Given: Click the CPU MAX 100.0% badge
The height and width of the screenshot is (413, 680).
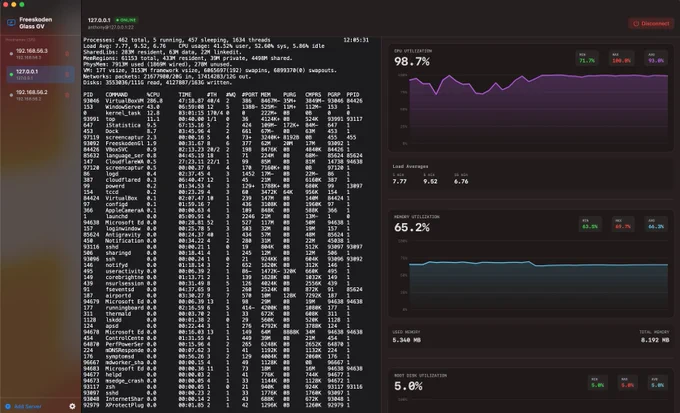Looking at the screenshot, I should tap(621, 58).
